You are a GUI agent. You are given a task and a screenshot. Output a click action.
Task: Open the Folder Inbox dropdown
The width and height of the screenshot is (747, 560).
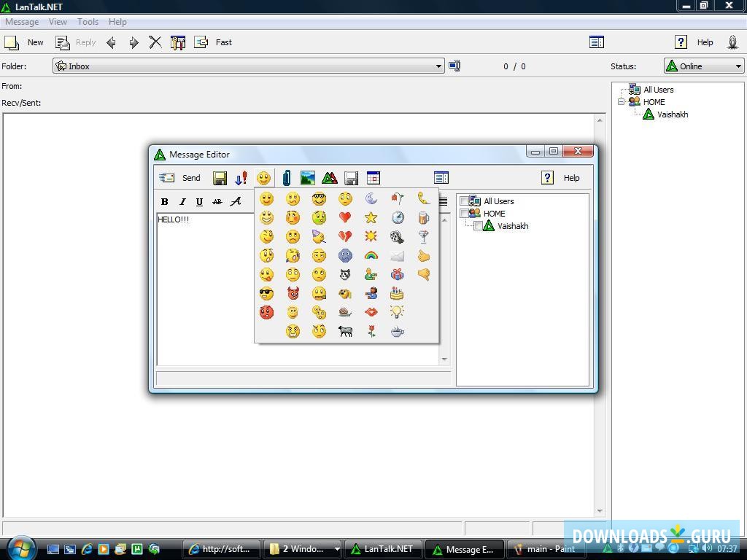(x=248, y=66)
